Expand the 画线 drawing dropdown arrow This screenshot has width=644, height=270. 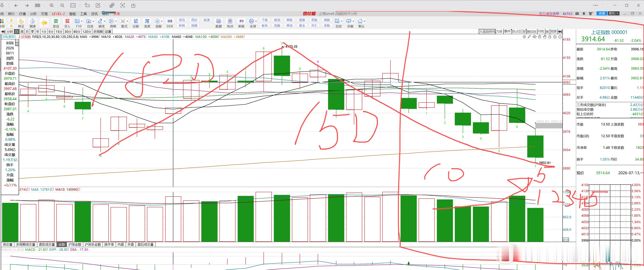click(x=105, y=21)
